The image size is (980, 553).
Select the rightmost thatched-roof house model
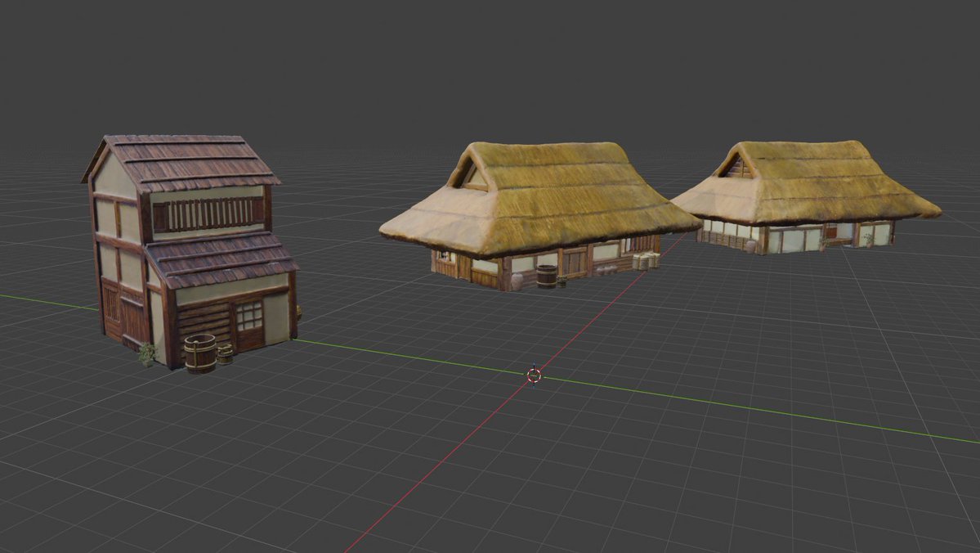pos(806,196)
